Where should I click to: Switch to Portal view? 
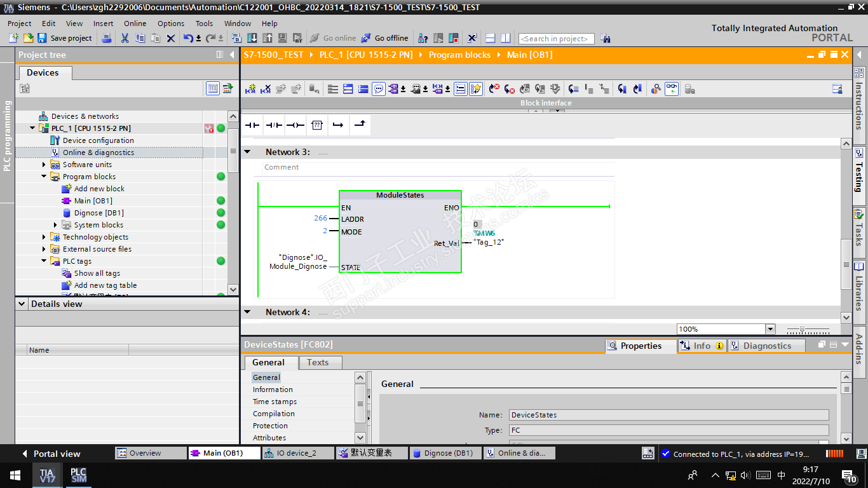51,454
